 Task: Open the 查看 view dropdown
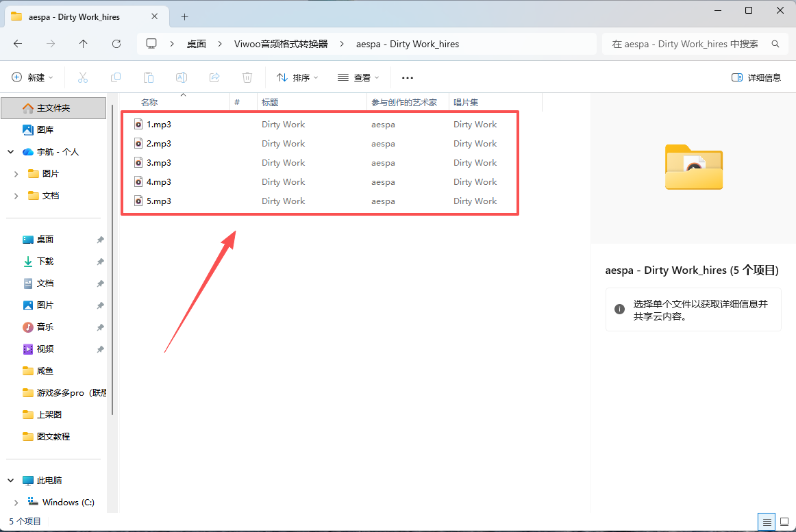click(358, 77)
